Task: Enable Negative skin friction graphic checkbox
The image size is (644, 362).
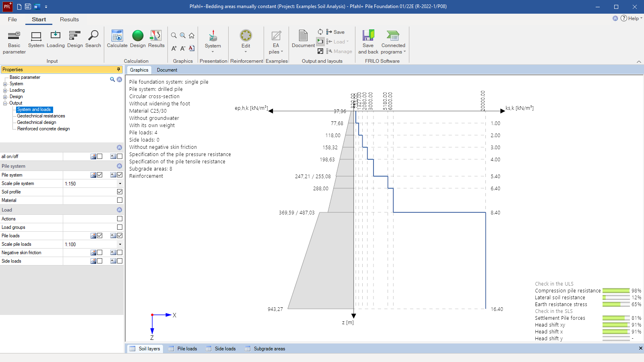Action: point(100,253)
